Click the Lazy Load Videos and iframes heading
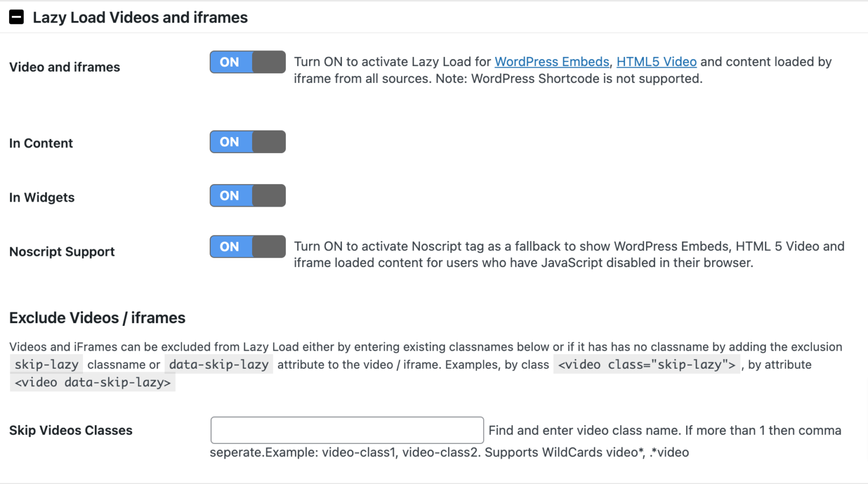868x484 pixels. [x=140, y=18]
